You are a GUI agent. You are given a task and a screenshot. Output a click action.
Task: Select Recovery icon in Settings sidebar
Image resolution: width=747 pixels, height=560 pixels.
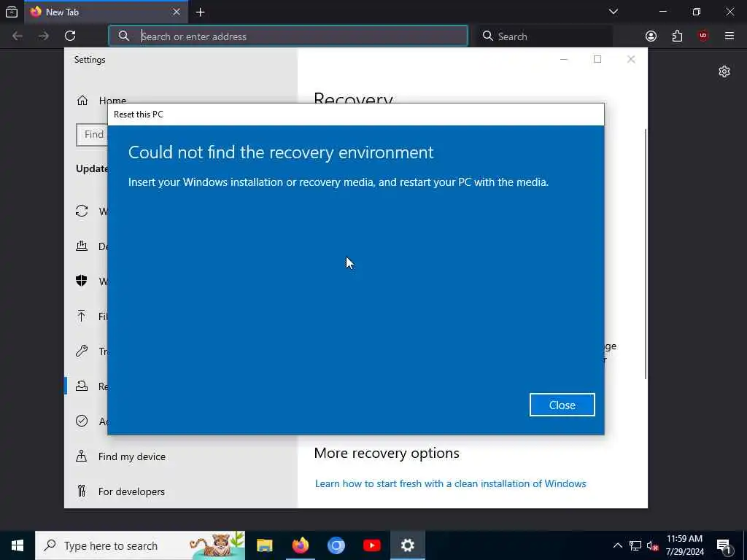82,386
